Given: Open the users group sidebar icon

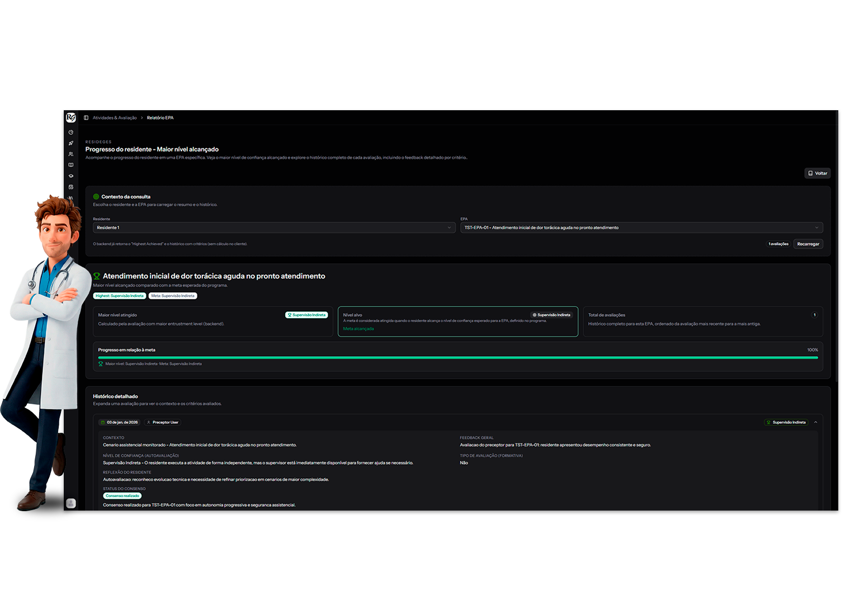Looking at the screenshot, I should 71,154.
